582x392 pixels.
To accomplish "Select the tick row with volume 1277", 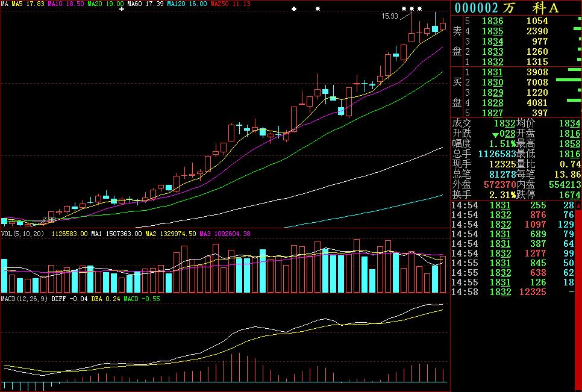I will pyautogui.click(x=513, y=254).
